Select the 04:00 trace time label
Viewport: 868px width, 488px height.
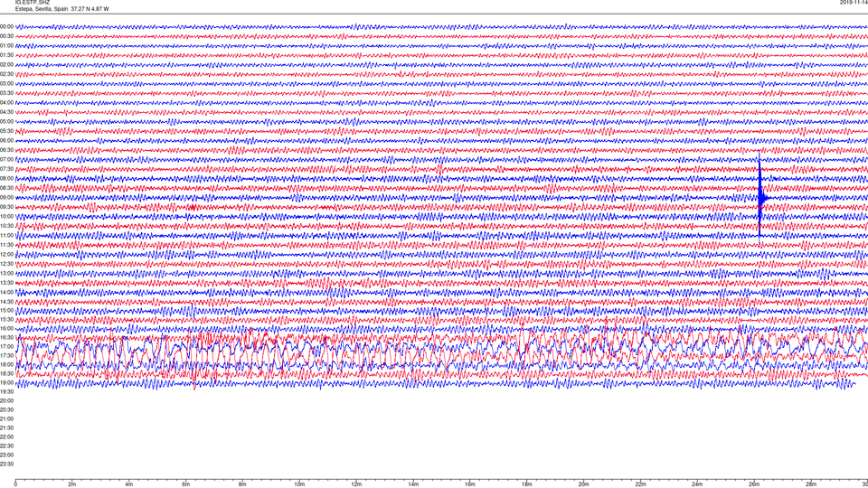(6, 102)
